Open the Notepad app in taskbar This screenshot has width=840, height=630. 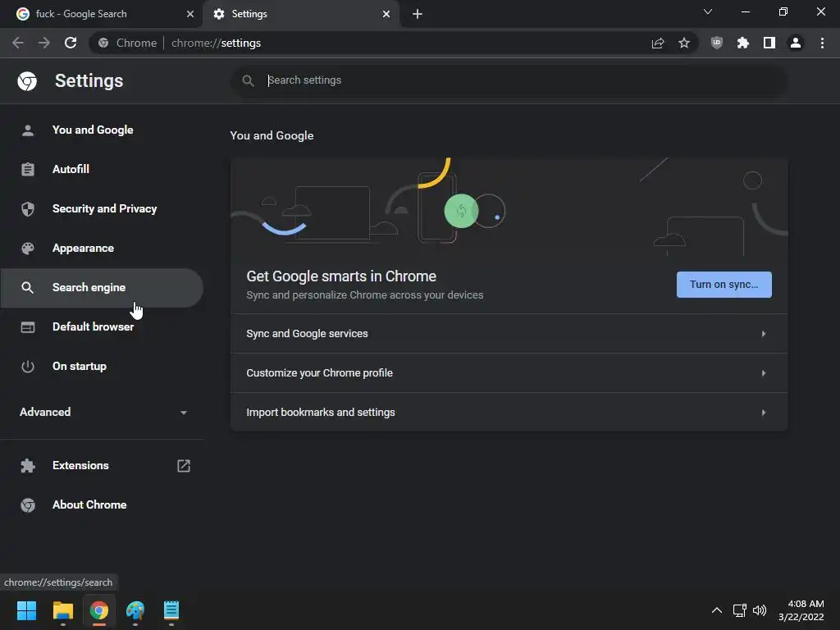pos(171,610)
